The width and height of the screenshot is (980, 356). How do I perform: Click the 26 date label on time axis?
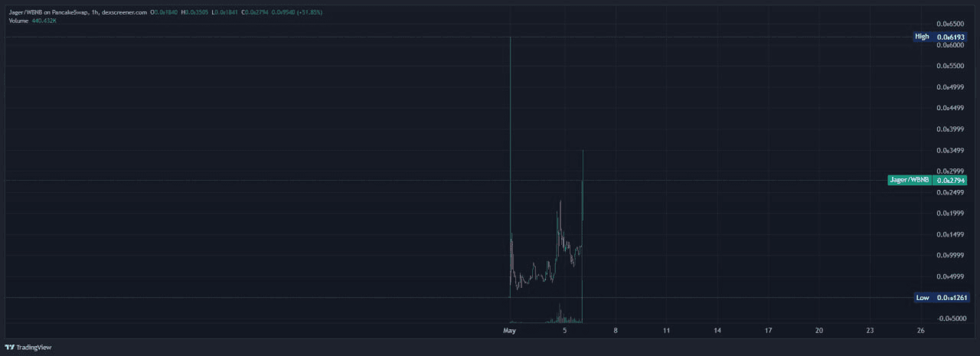coord(921,331)
